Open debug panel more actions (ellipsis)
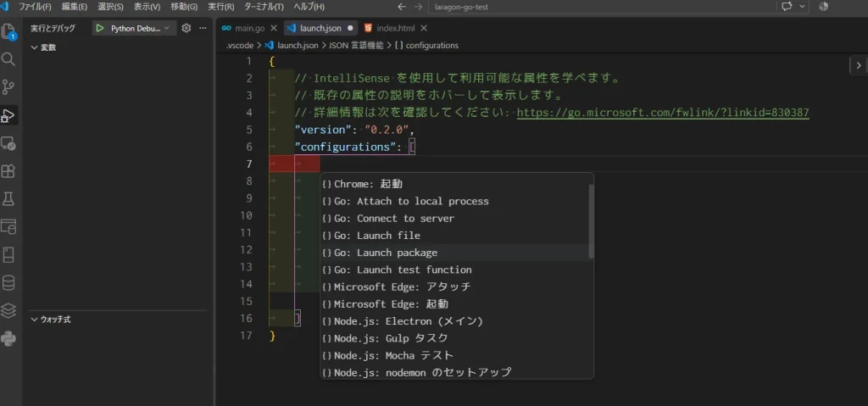 (203, 28)
